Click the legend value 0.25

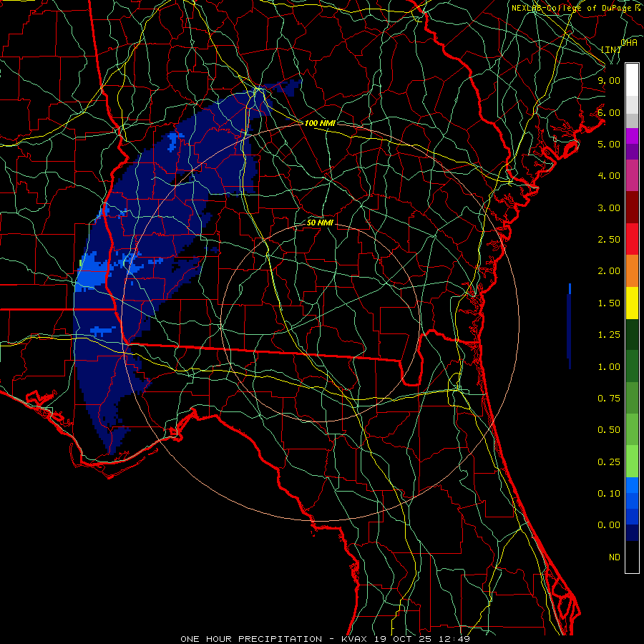click(609, 462)
